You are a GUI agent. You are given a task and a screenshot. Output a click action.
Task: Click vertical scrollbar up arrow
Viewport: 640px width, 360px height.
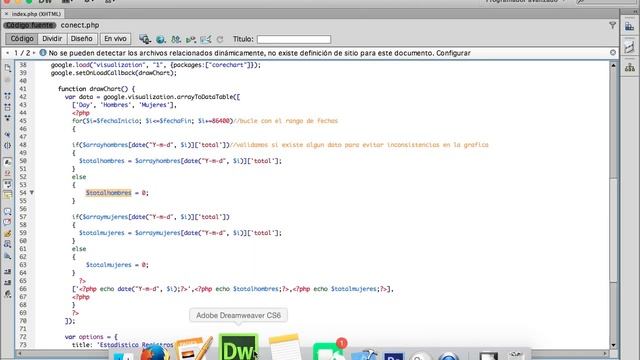613,66
